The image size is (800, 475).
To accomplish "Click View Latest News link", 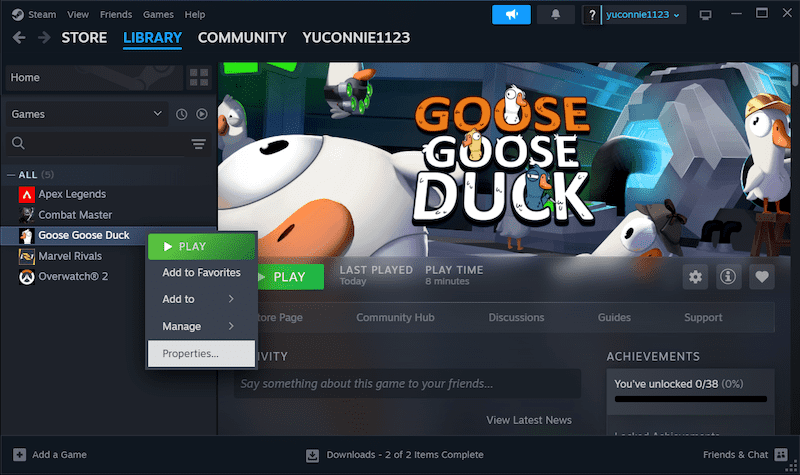I will pos(528,420).
